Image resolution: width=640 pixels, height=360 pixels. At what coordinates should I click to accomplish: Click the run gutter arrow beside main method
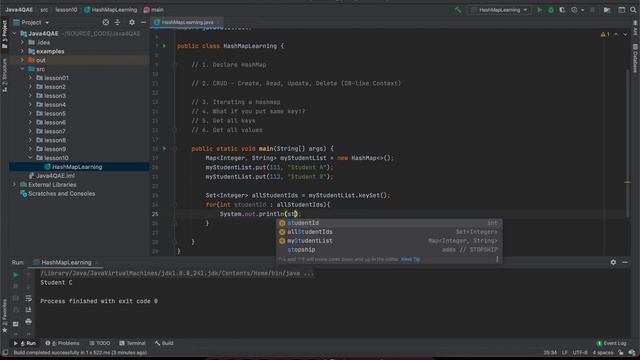[x=164, y=149]
